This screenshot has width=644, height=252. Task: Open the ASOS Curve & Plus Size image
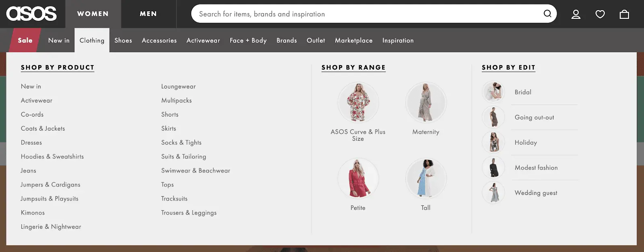[x=358, y=102]
